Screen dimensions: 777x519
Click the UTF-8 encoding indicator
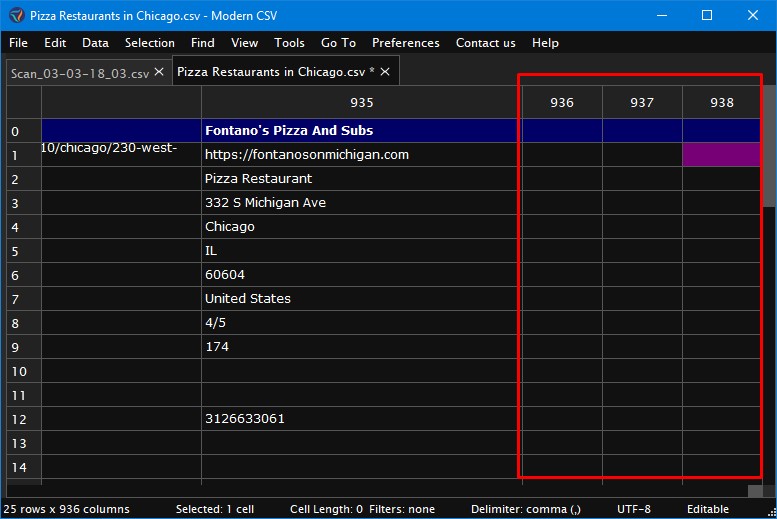click(x=634, y=509)
